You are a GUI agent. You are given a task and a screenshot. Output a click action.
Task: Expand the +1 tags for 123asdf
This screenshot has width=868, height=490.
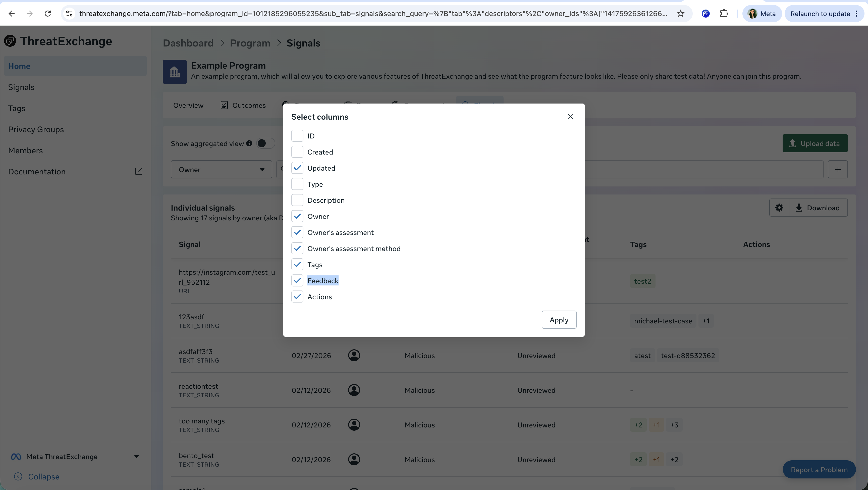click(706, 321)
